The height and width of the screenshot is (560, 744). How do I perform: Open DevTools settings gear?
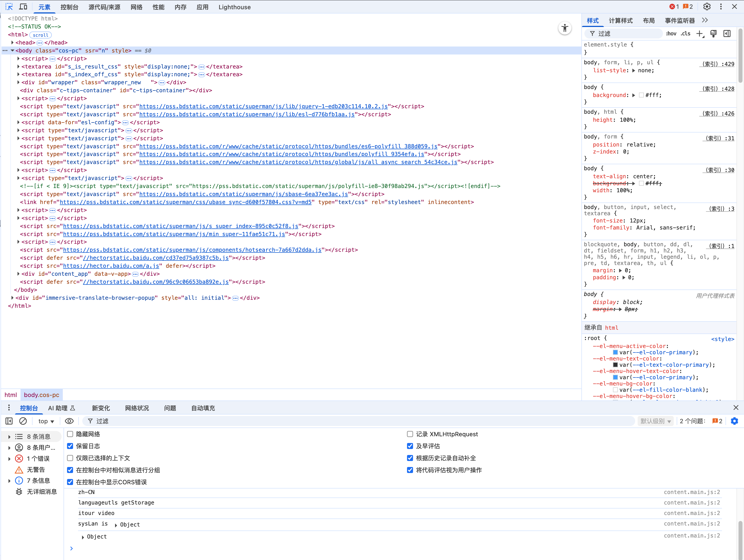[707, 7]
